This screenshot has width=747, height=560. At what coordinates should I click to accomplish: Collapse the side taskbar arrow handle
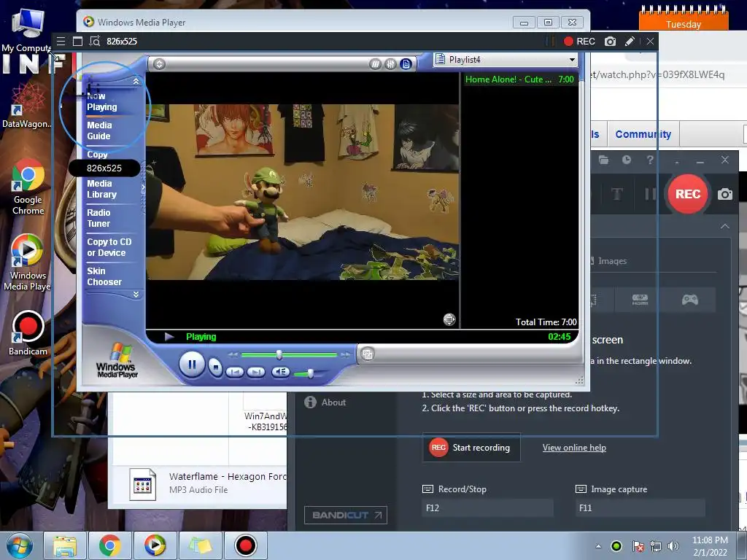143,187
